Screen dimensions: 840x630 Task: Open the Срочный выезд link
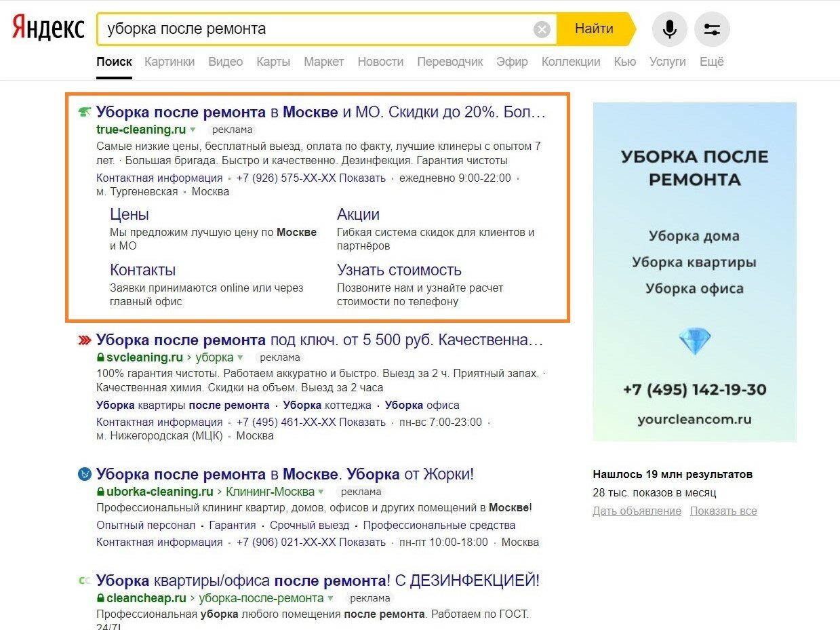tap(310, 526)
